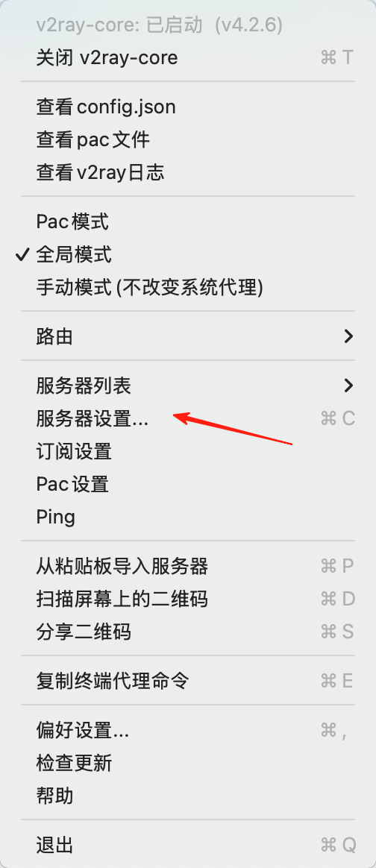Choose 分享二维码 option
Image resolution: width=376 pixels, height=868 pixels.
(x=188, y=632)
